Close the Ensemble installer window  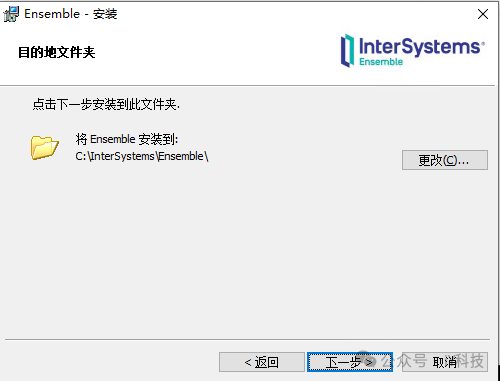[x=483, y=14]
